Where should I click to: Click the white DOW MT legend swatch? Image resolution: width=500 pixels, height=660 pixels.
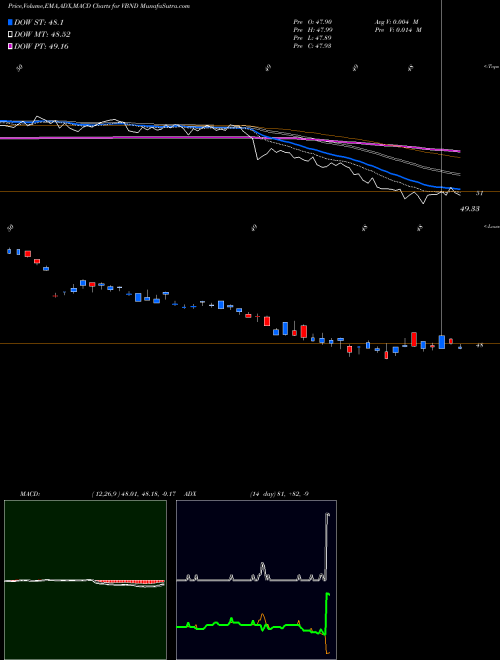coord(10,35)
